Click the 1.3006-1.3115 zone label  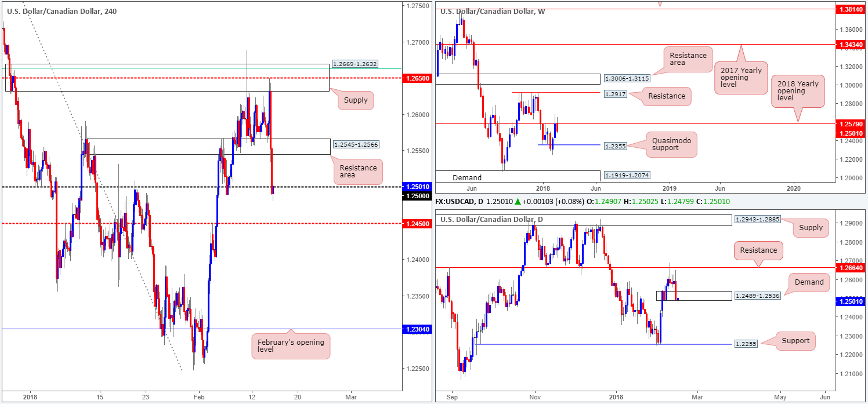(x=628, y=78)
